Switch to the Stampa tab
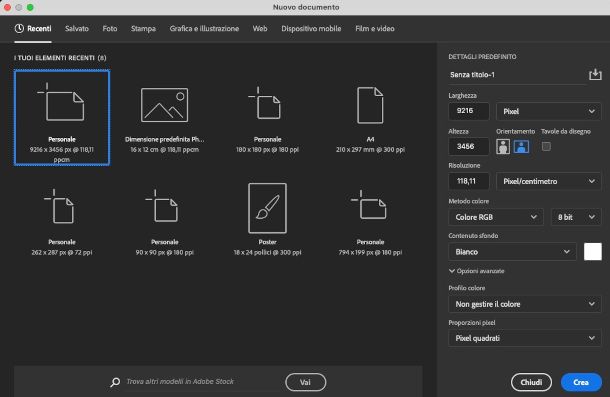Image resolution: width=610 pixels, height=397 pixels. click(x=143, y=28)
